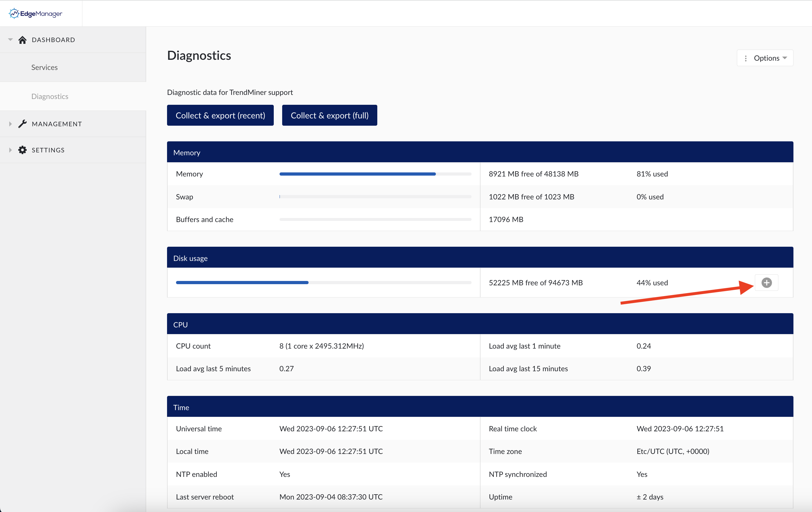Image resolution: width=812 pixels, height=512 pixels.
Task: Click the Memory section header
Action: [x=186, y=152]
